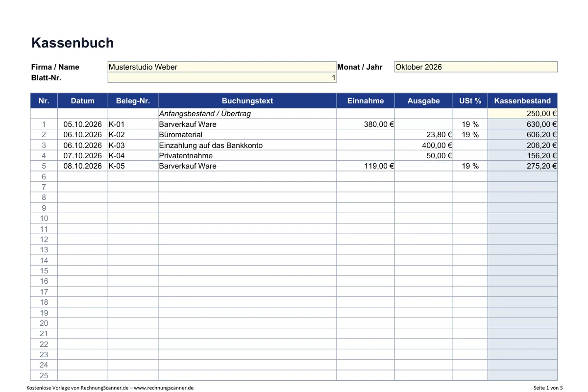This screenshot has width=588, height=392.
Task: Click the Kassenbestand column header
Action: [522, 101]
